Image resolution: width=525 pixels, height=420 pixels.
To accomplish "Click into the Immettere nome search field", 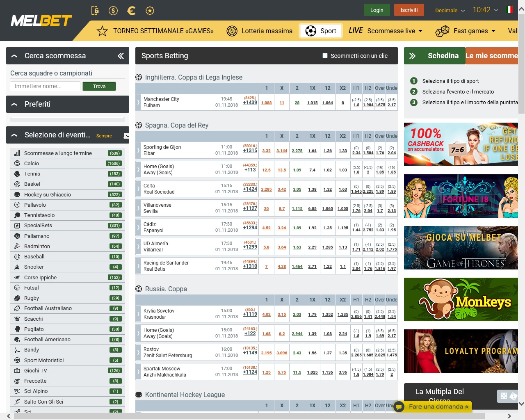I will [45, 86].
